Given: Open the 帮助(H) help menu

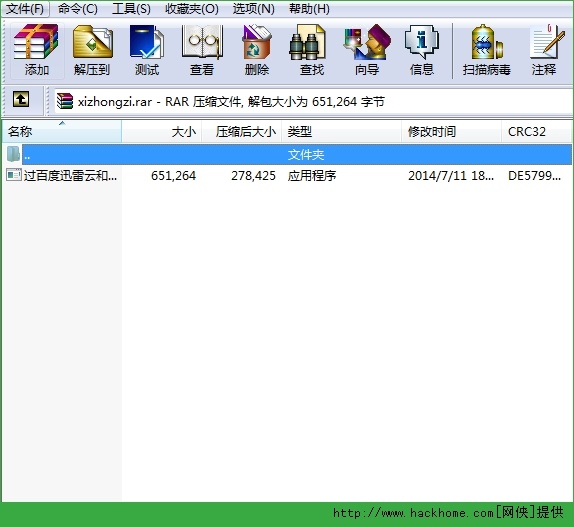Looking at the screenshot, I should [309, 9].
